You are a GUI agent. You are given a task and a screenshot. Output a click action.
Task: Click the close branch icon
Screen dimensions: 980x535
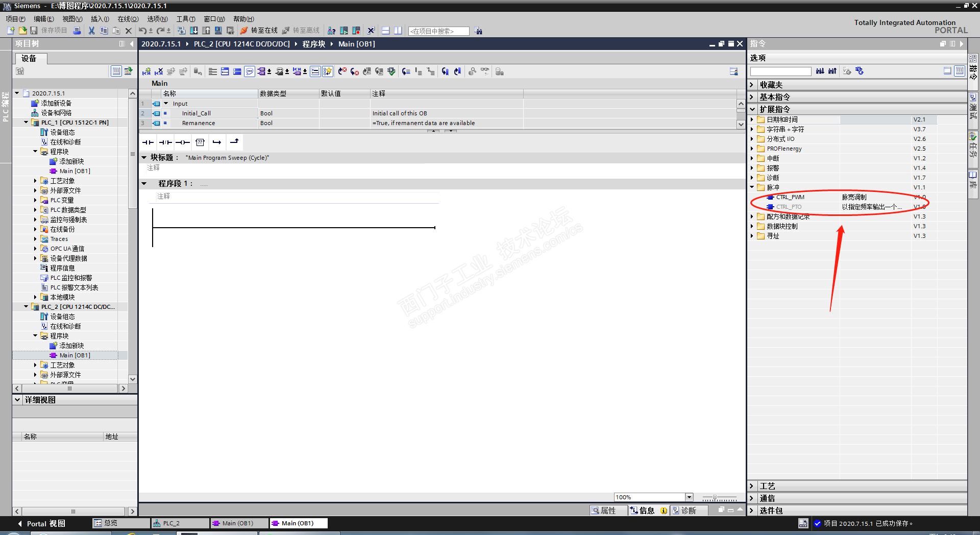[234, 142]
